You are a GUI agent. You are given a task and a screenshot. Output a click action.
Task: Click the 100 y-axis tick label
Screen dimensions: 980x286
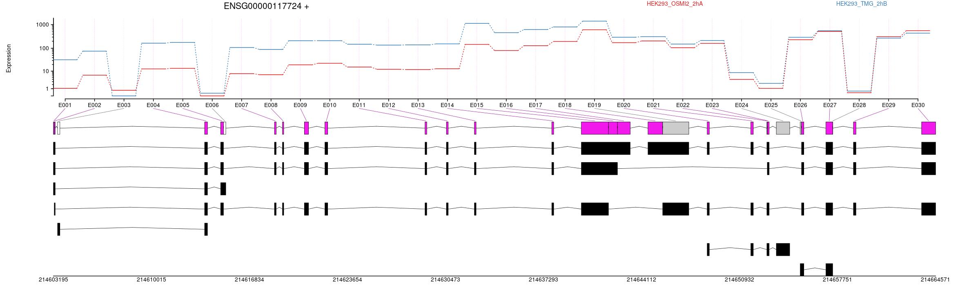(44, 48)
